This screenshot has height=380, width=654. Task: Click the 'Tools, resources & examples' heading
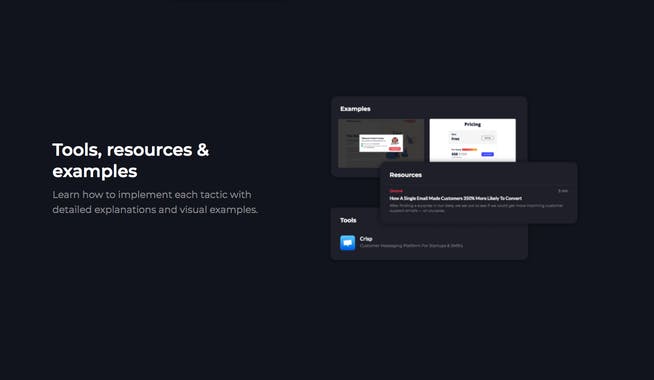pos(131,161)
